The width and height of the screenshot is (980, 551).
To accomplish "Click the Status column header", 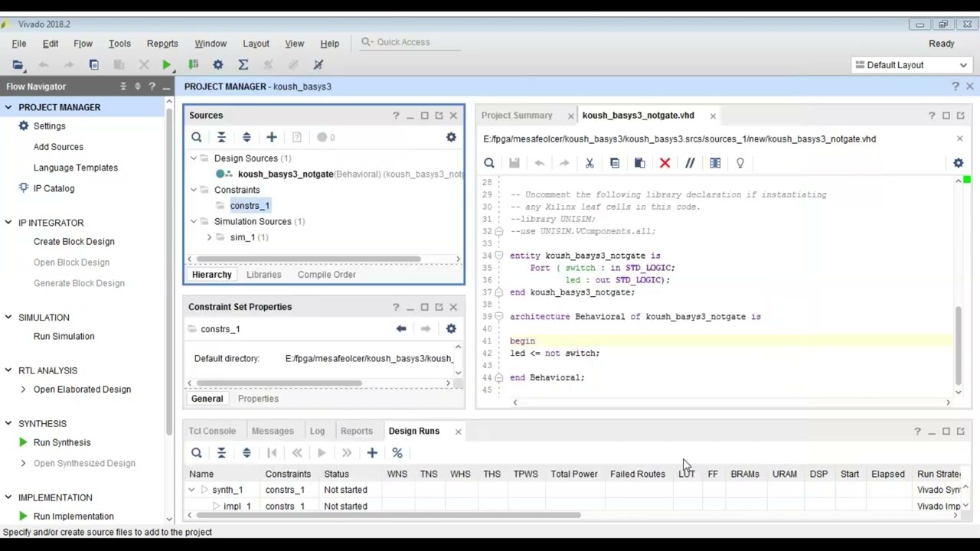I will [x=336, y=474].
